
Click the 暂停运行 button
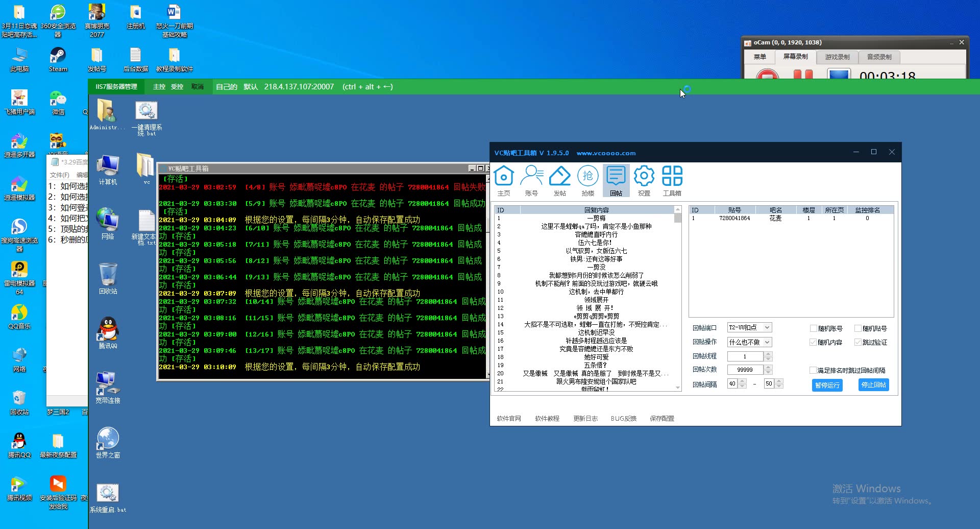coord(827,385)
